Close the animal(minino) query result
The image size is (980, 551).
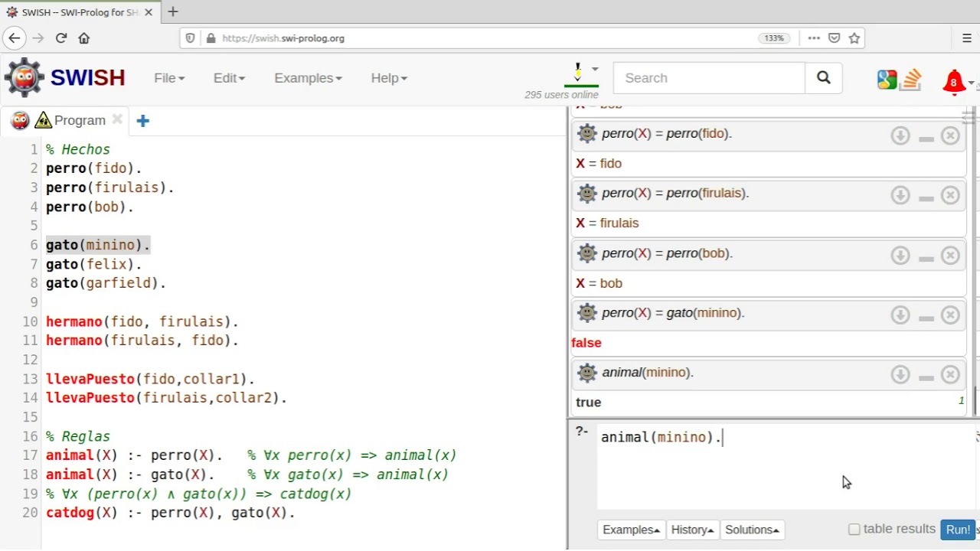pyautogui.click(x=950, y=375)
